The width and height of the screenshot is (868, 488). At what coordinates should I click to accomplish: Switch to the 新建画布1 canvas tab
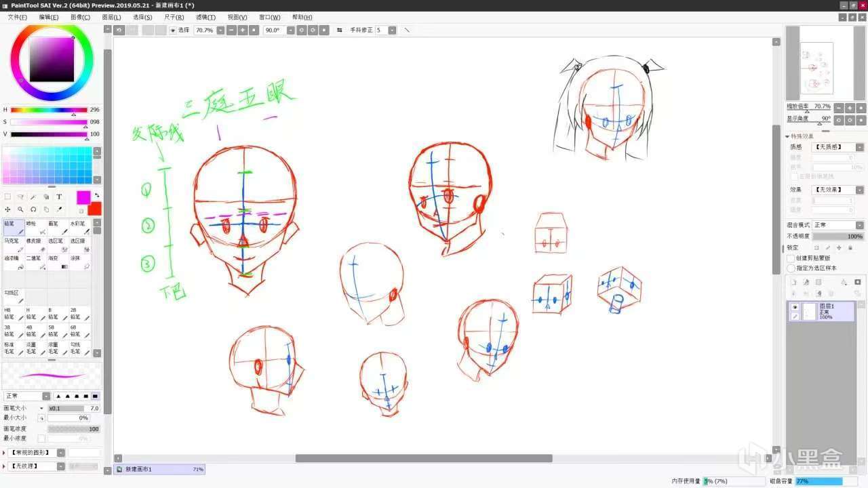point(160,469)
